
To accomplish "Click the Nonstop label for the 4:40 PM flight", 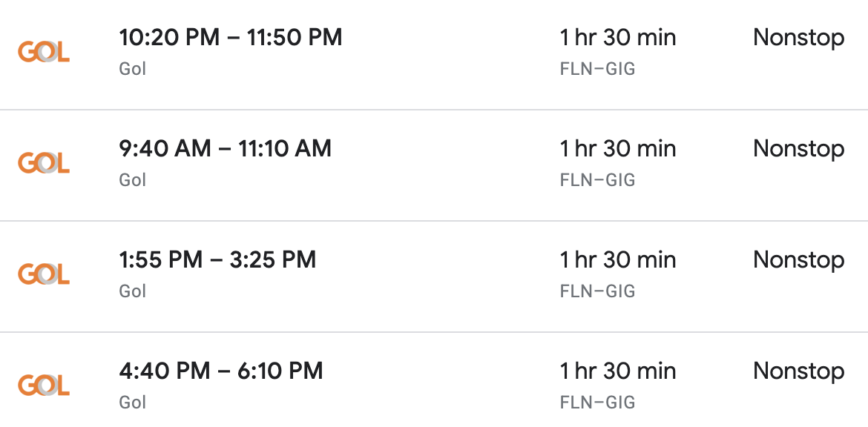I will [798, 371].
